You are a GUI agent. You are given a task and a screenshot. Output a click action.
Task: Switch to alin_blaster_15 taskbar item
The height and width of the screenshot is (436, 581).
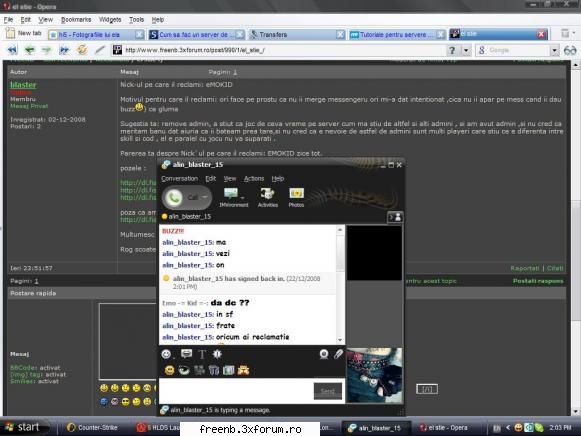[375, 428]
